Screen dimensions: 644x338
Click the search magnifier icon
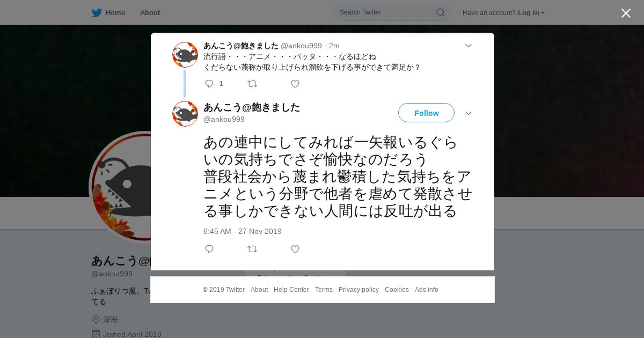tap(440, 12)
